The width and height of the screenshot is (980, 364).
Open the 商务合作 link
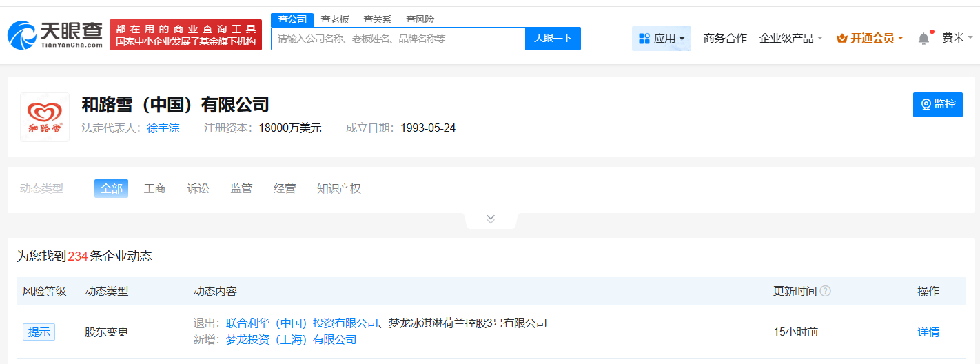tap(725, 39)
